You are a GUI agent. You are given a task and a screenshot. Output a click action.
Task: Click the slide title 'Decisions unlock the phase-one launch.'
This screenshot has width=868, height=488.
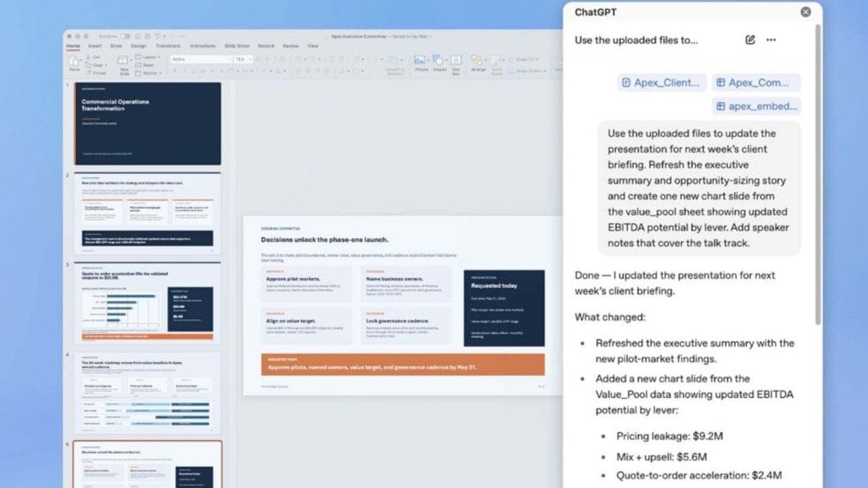pos(325,240)
